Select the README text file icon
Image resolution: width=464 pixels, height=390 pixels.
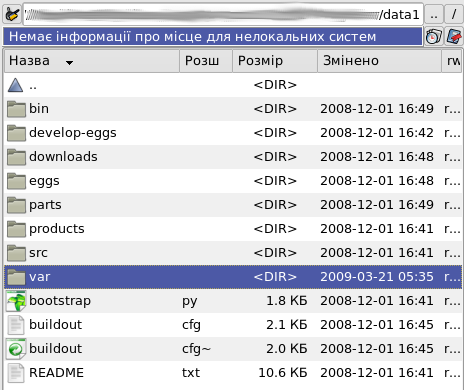click(x=16, y=373)
